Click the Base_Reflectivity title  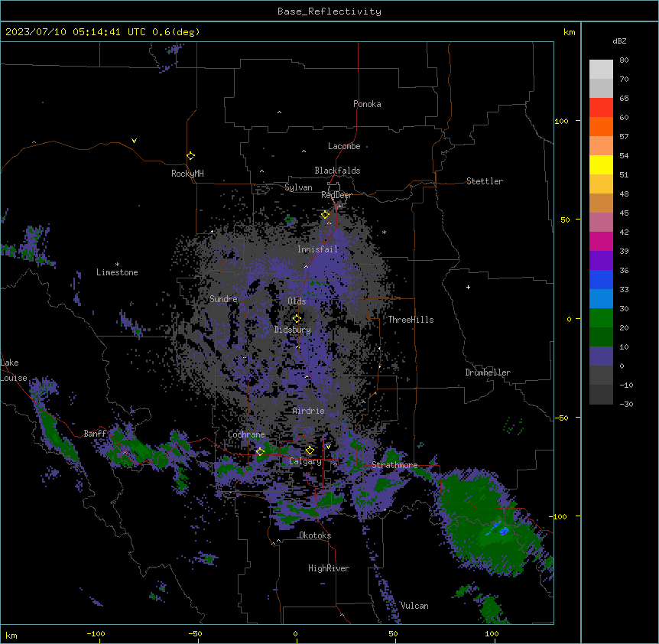click(329, 11)
